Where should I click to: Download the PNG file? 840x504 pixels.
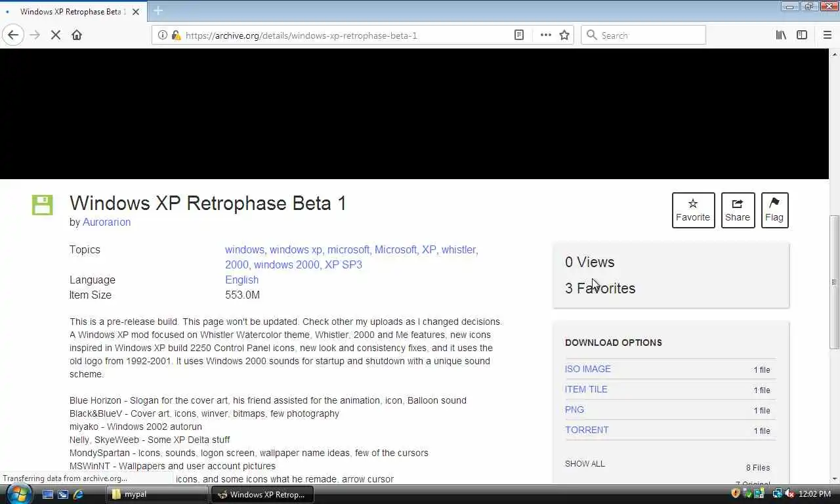pos(574,410)
